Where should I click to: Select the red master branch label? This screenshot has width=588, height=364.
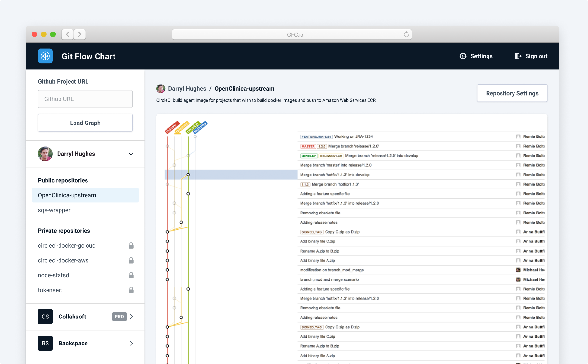[171, 127]
